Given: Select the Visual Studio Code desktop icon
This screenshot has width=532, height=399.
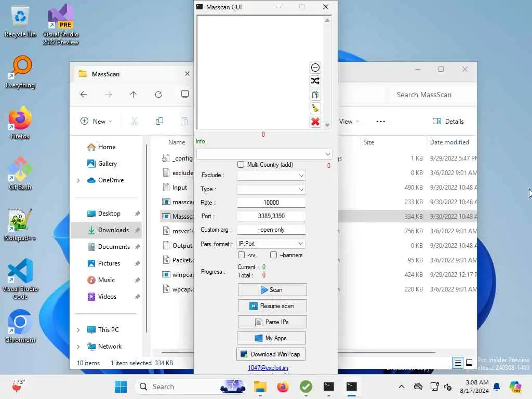Looking at the screenshot, I should tap(20, 279).
